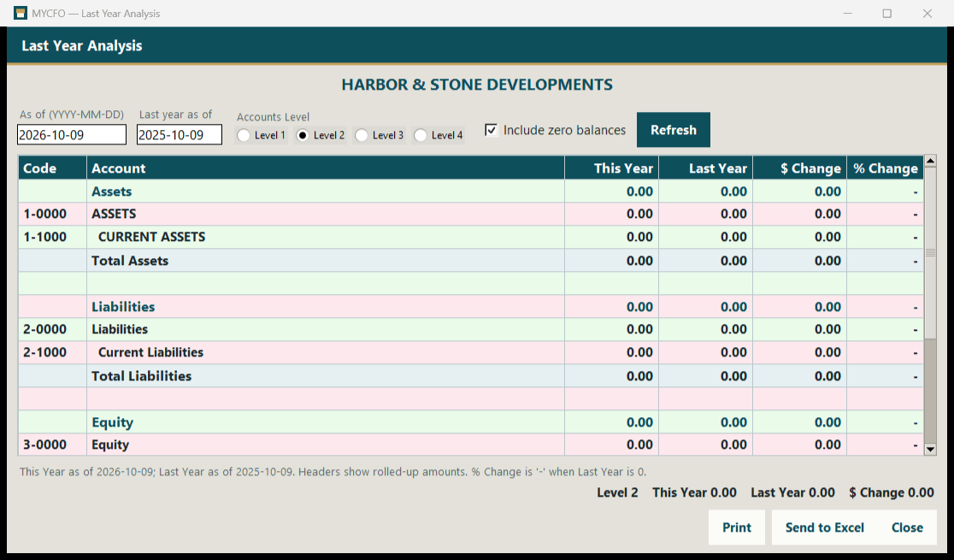Click the % Change column header
Viewport: 954px width, 560px height.
(x=886, y=168)
